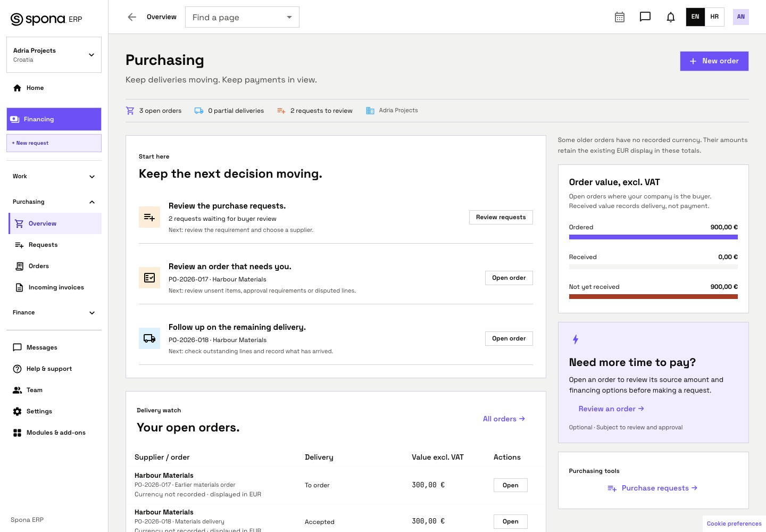Open Incoming invoices in sidebar
The height and width of the screenshot is (532, 766).
(x=55, y=287)
